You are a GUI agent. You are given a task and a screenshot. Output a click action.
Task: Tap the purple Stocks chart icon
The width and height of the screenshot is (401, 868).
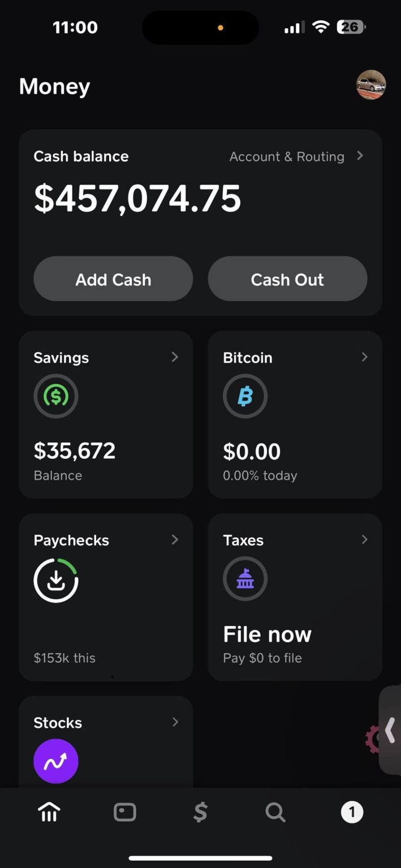pos(56,761)
